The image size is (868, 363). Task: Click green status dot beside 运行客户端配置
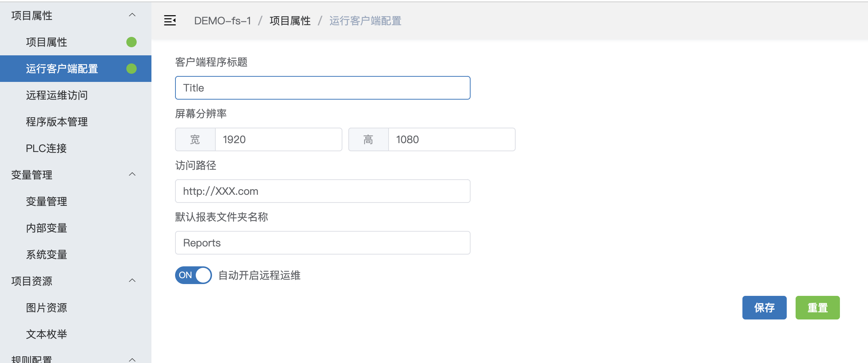tap(131, 69)
